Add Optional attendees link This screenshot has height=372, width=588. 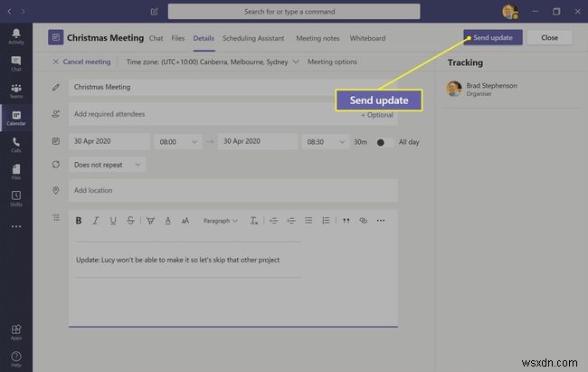377,115
